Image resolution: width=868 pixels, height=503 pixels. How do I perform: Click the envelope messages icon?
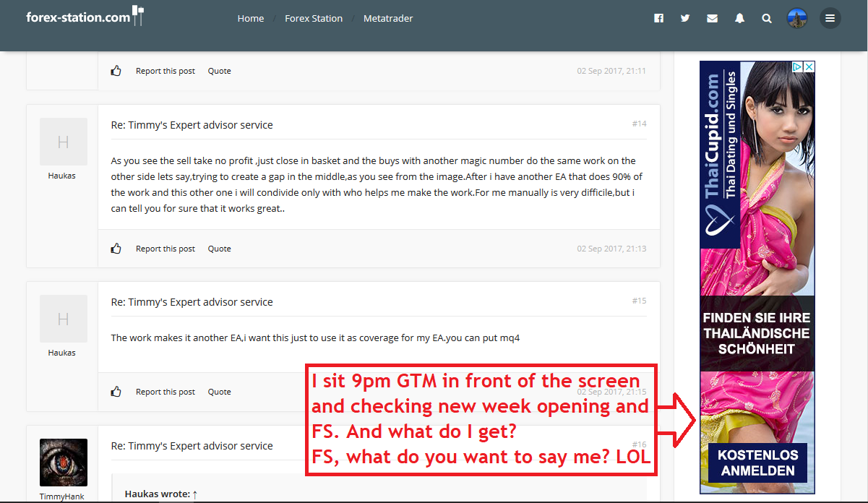(713, 19)
